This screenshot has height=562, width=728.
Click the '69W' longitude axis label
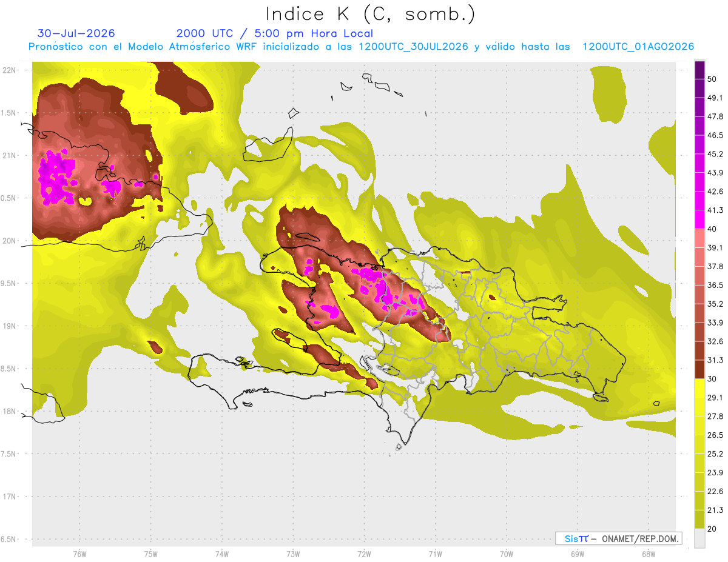[x=578, y=554]
